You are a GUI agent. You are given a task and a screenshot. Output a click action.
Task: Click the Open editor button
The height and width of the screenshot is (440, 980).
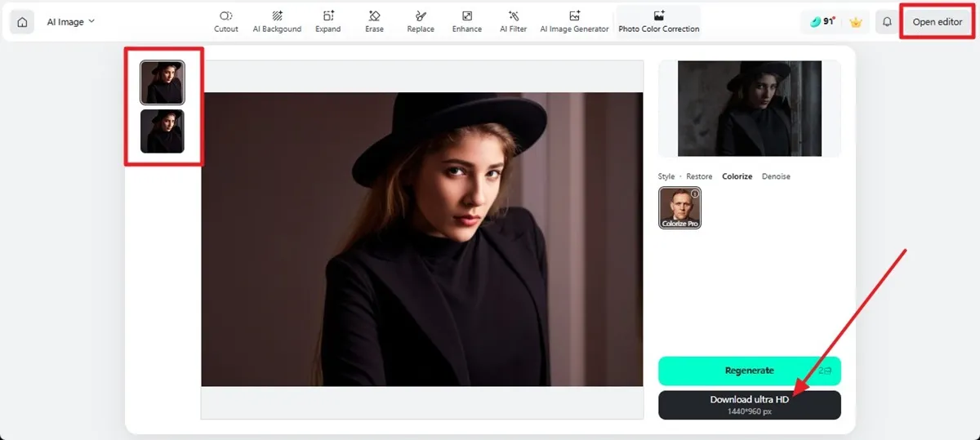point(937,22)
